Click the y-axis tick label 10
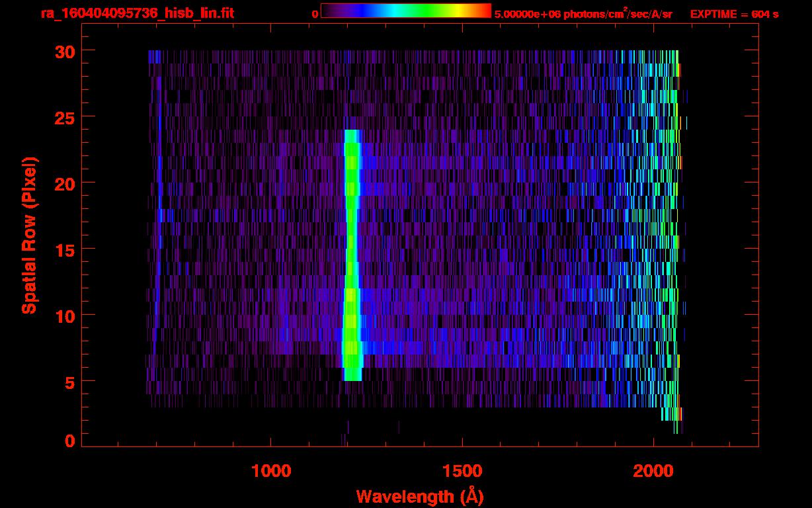Viewport: 812px width, 508px height. (63, 316)
